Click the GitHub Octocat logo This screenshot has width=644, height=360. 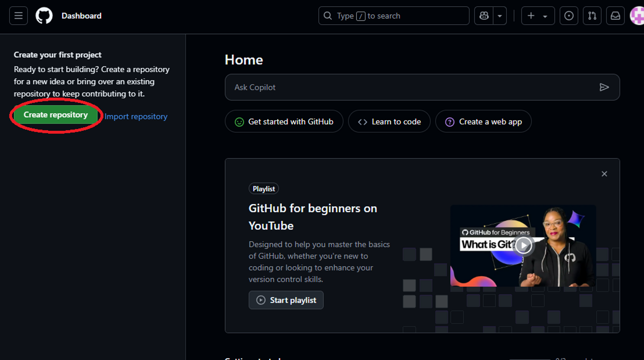(x=44, y=16)
